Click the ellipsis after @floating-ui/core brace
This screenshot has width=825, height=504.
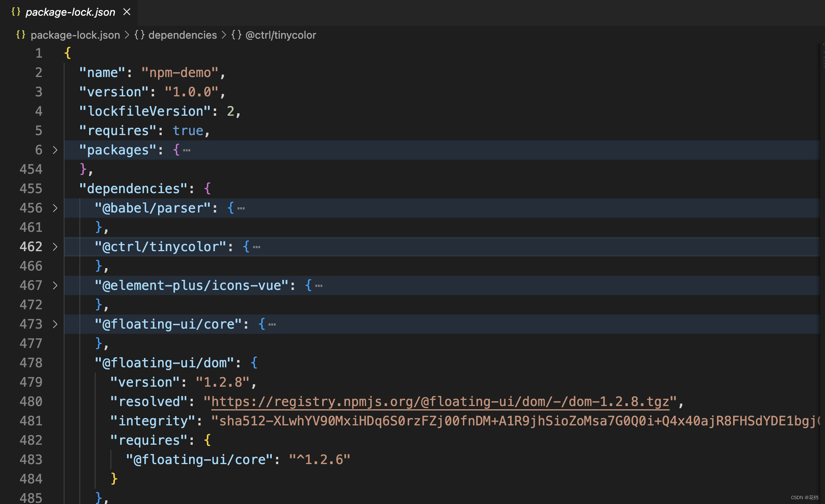coord(272,325)
